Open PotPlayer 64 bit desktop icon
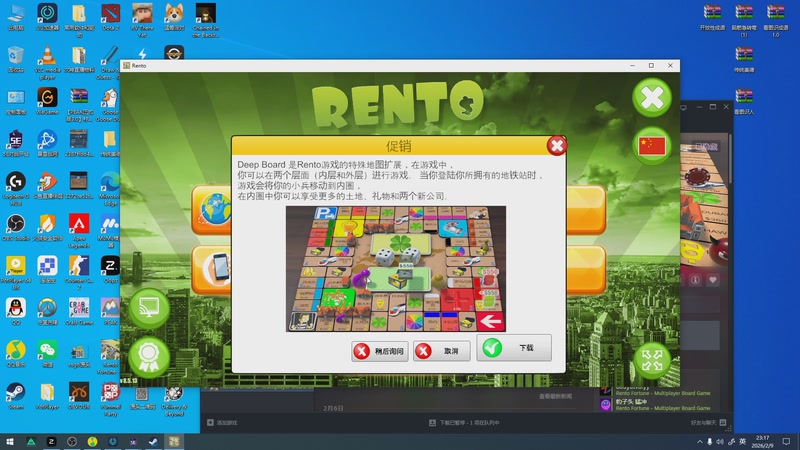This screenshot has width=800, height=450. coord(16,272)
